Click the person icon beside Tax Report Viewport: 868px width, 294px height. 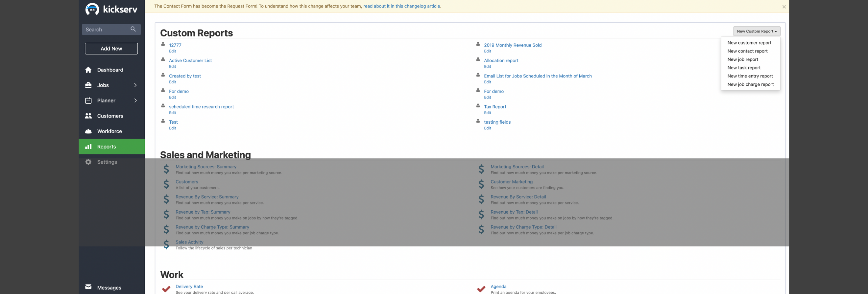tap(478, 106)
